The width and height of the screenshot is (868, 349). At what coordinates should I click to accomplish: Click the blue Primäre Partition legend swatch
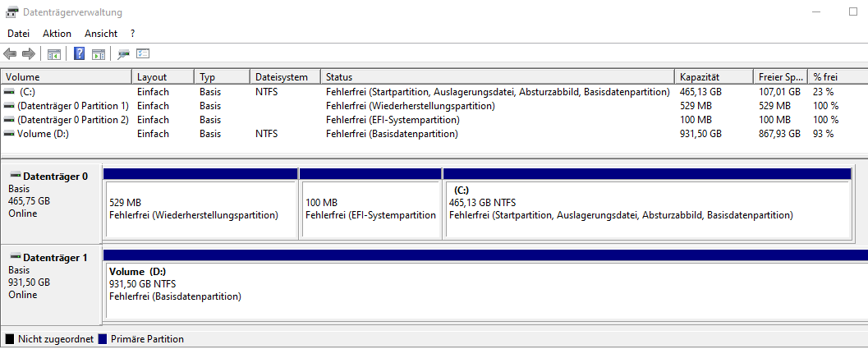click(x=103, y=339)
